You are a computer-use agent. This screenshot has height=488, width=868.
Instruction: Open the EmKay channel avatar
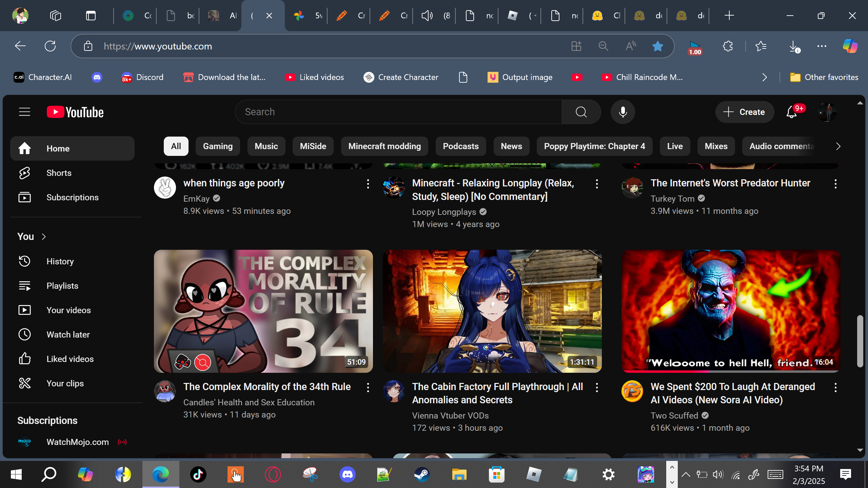click(165, 187)
